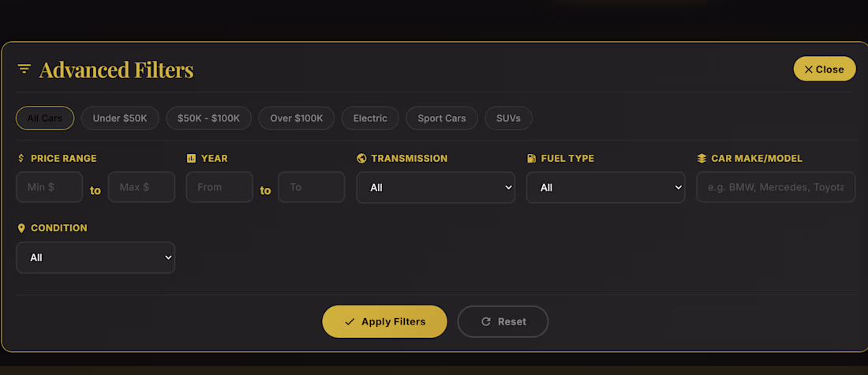Select the All Cars filter chip
The height and width of the screenshot is (375, 868).
click(45, 118)
